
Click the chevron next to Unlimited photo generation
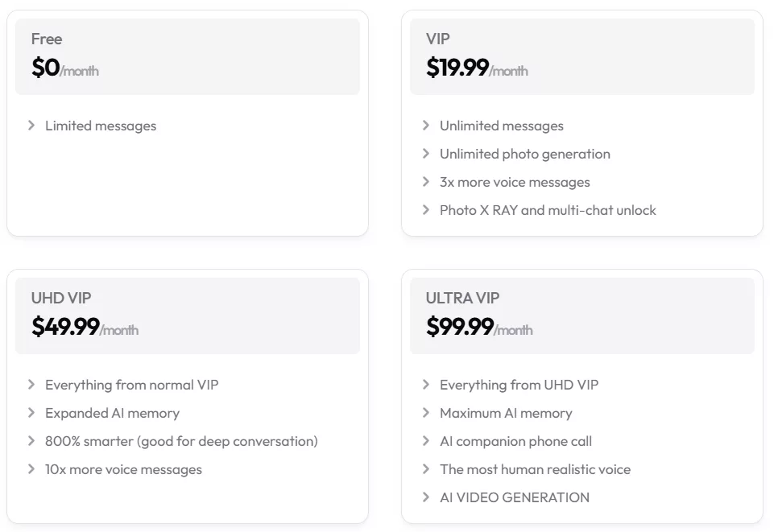(426, 154)
